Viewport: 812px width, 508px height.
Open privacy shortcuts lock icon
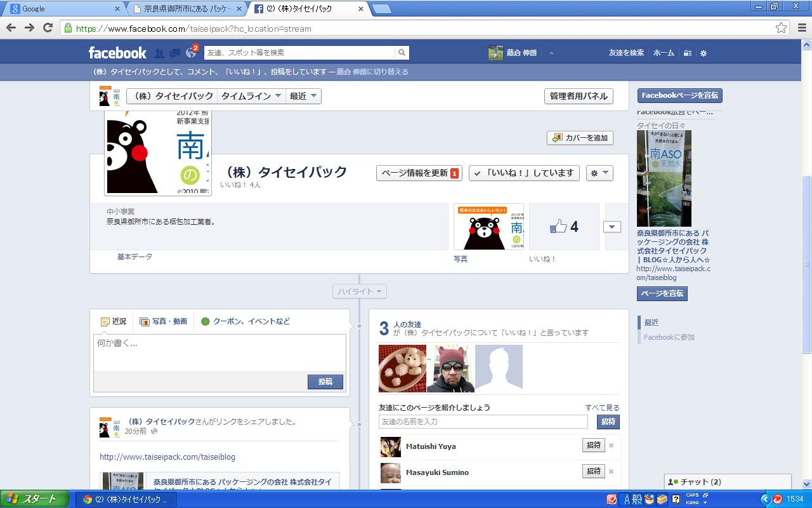click(688, 53)
